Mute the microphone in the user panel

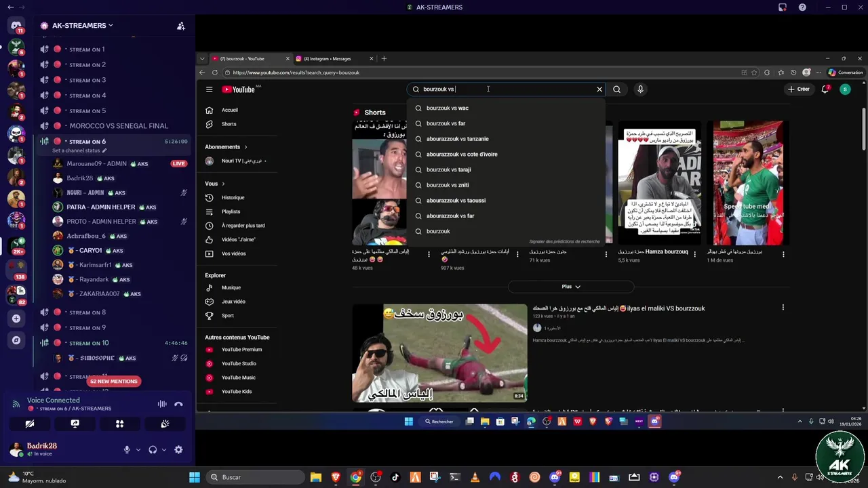126,449
